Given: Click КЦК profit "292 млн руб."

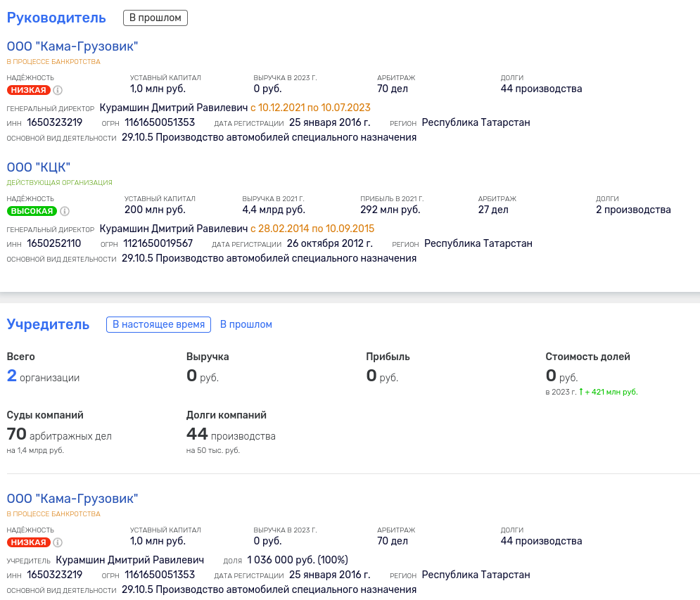Looking at the screenshot, I should click(390, 210).
